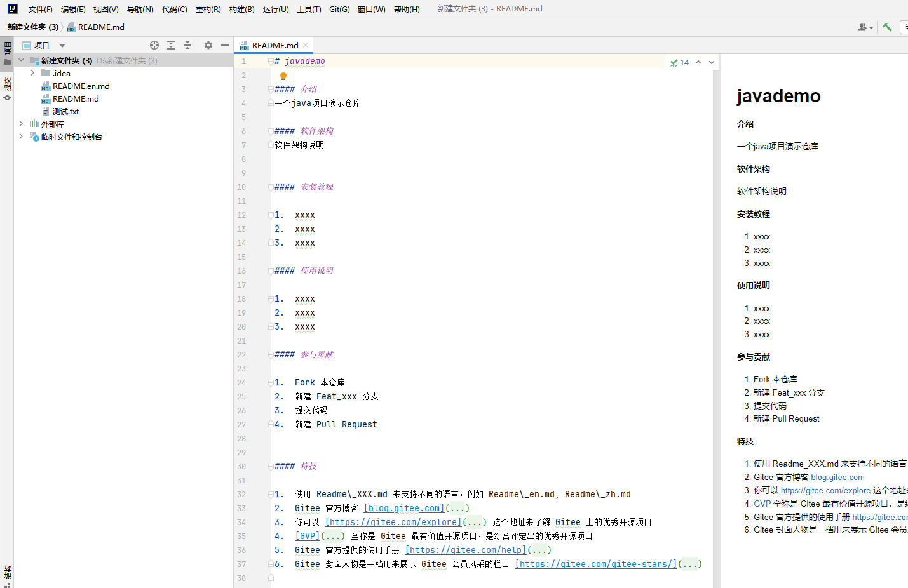Open the 代码(C) menu

click(174, 9)
